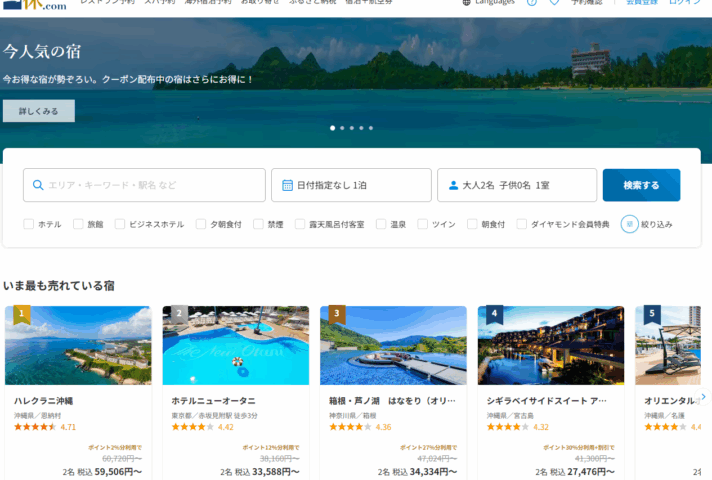Check the 旅館 checkbox
The image size is (712, 480).
[78, 224]
